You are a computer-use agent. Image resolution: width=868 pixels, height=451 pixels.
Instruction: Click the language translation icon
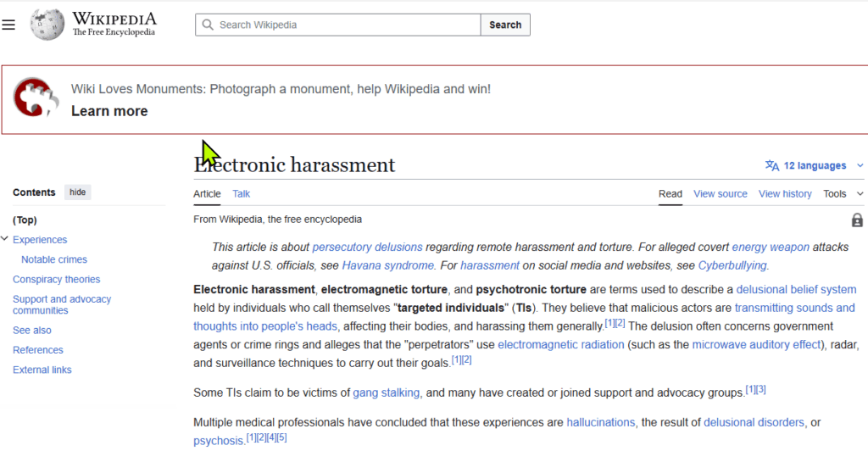(x=771, y=166)
